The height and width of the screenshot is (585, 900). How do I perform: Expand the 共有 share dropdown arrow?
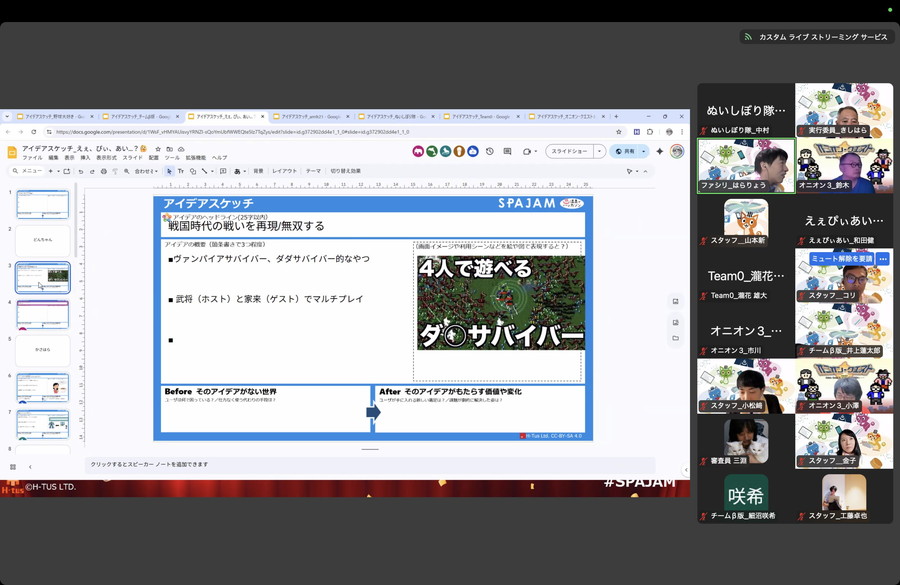tap(643, 151)
